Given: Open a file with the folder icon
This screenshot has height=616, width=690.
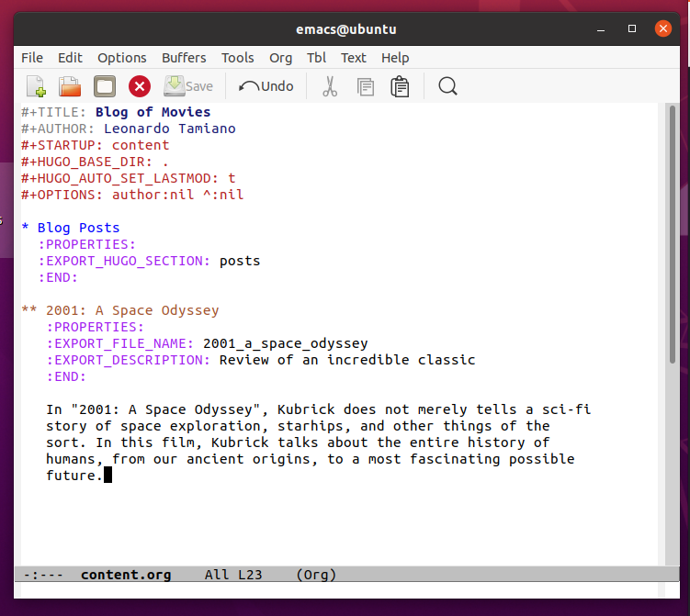Looking at the screenshot, I should tap(70, 86).
